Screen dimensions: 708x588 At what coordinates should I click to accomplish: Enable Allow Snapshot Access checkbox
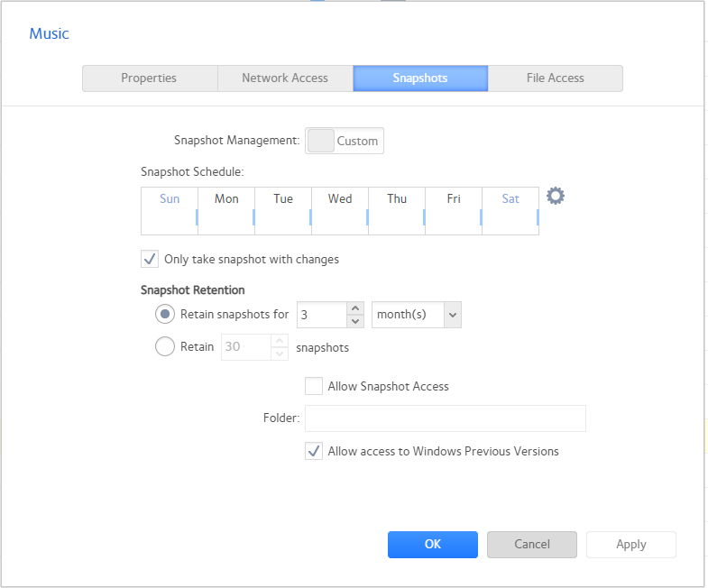(314, 386)
